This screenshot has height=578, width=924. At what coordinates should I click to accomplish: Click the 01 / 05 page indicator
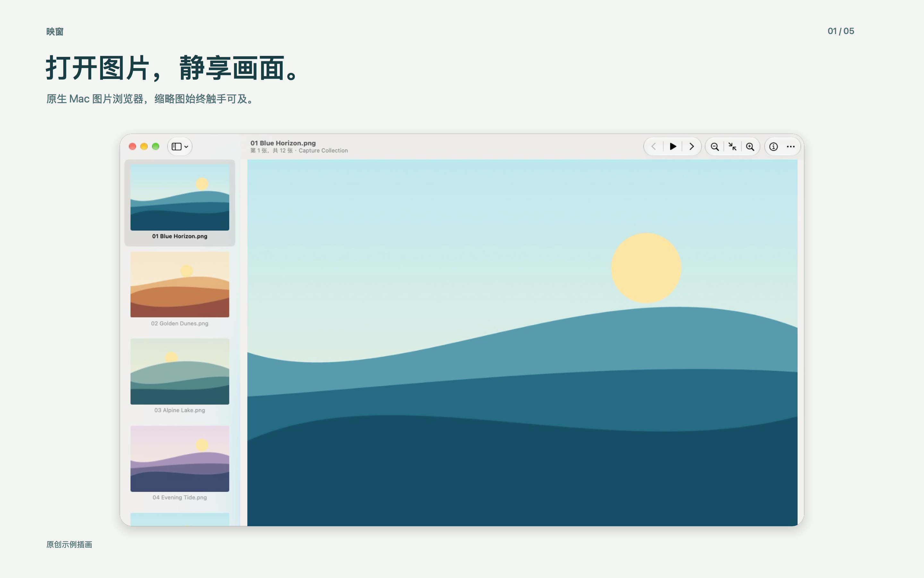coord(841,31)
